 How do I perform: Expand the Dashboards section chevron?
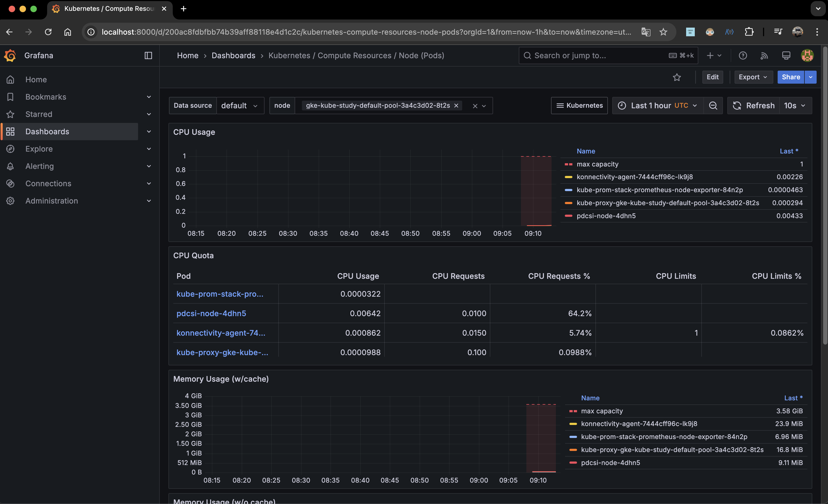point(149,131)
